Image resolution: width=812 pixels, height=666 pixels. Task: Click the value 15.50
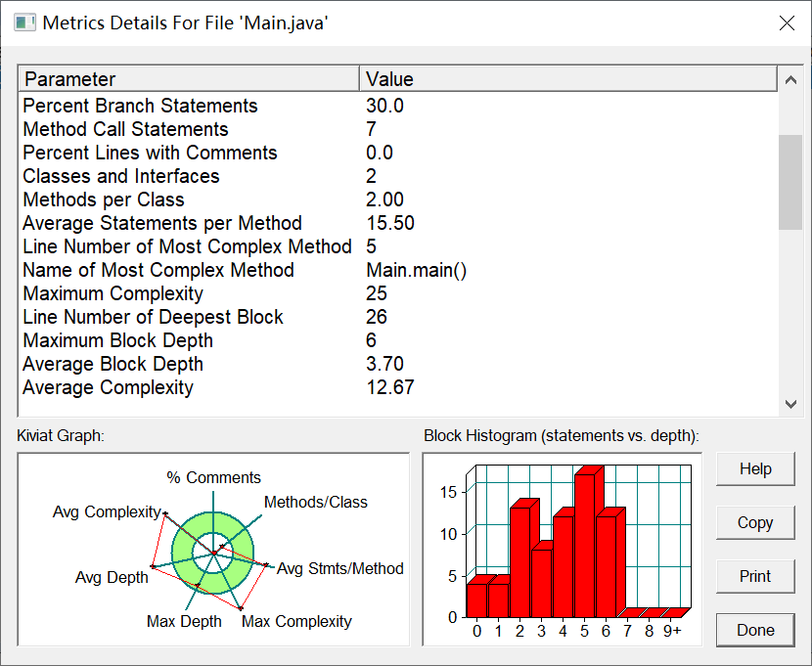[x=390, y=223]
